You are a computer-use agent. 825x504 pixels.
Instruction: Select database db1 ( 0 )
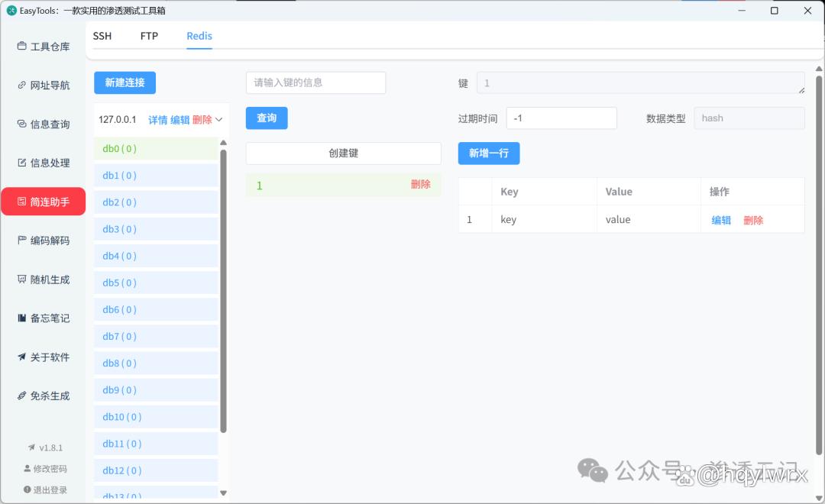pyautogui.click(x=156, y=175)
